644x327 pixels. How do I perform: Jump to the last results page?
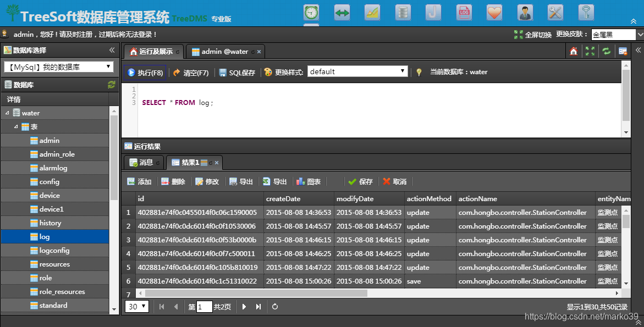tap(258, 307)
